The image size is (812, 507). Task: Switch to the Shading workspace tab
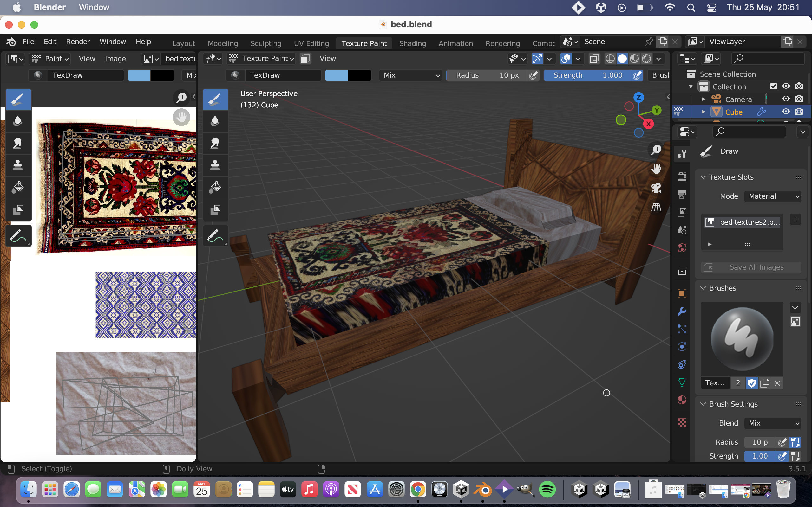(x=412, y=43)
